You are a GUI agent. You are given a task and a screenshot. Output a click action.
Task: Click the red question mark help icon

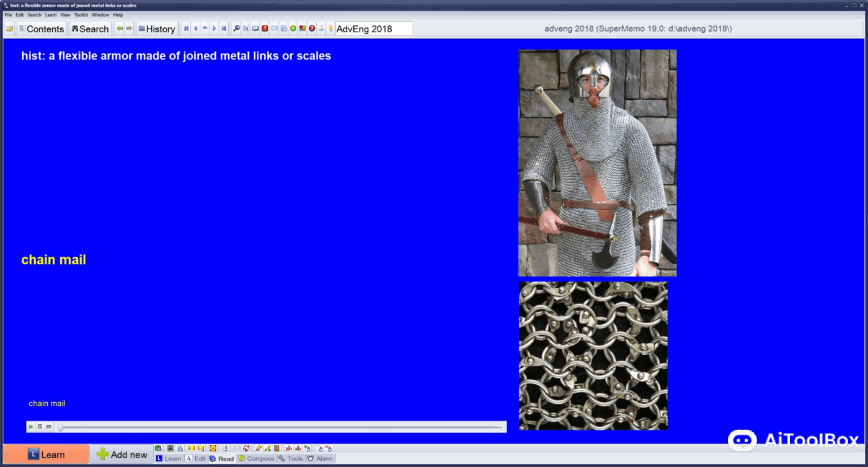312,29
